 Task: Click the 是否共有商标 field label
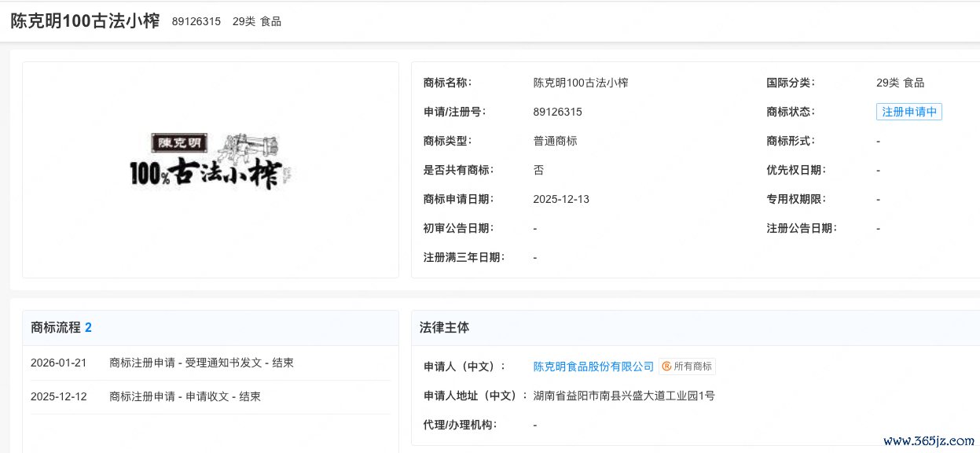click(x=458, y=170)
